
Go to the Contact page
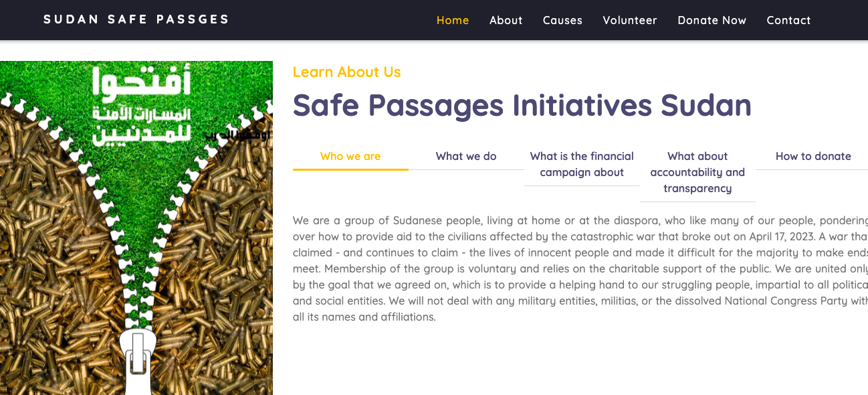(x=788, y=20)
